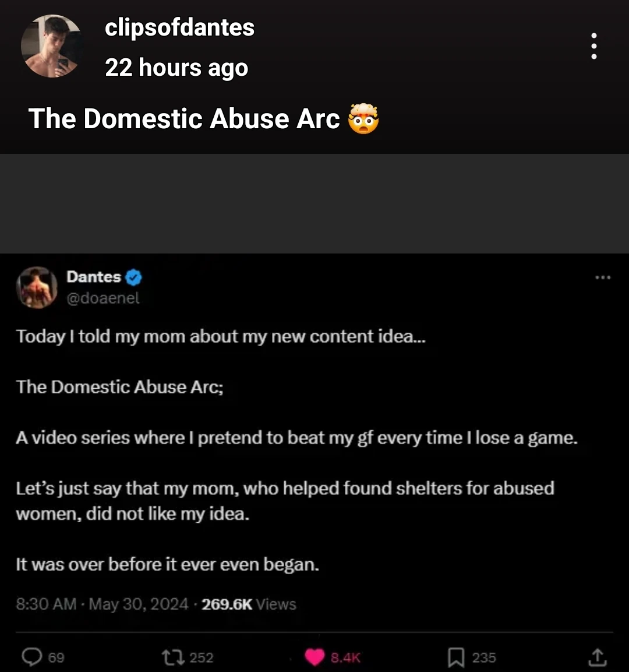Tap the reply speech bubble icon
This screenshot has height=672, width=629.
point(31,657)
